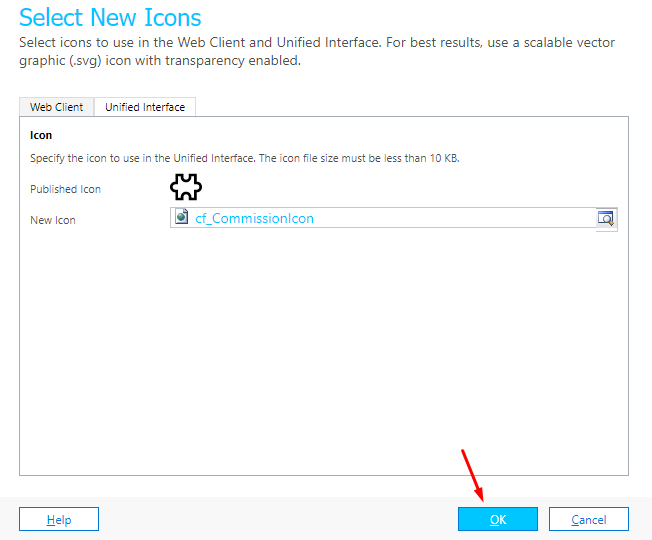Open the Help button

59,519
